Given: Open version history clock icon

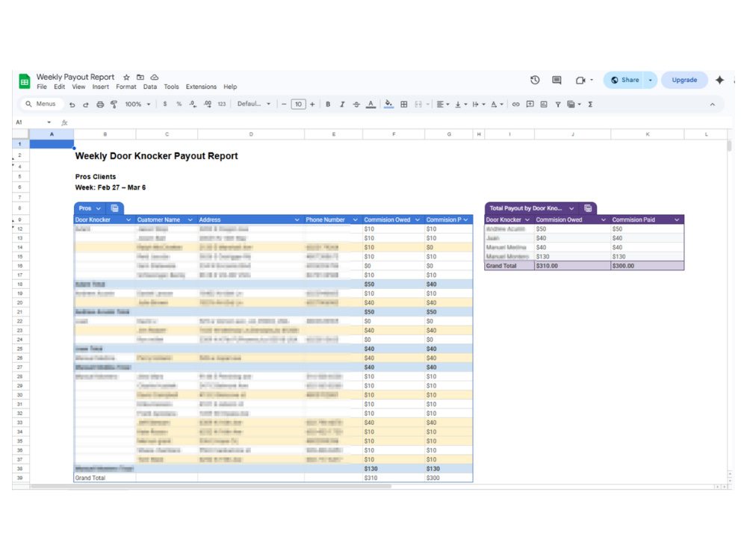Looking at the screenshot, I should pos(535,80).
